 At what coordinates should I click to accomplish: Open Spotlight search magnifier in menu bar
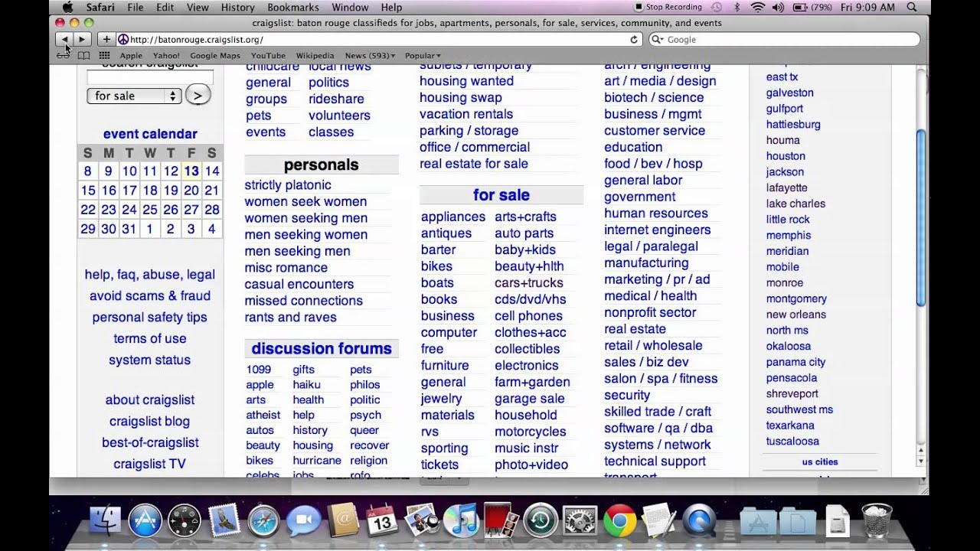click(x=912, y=7)
